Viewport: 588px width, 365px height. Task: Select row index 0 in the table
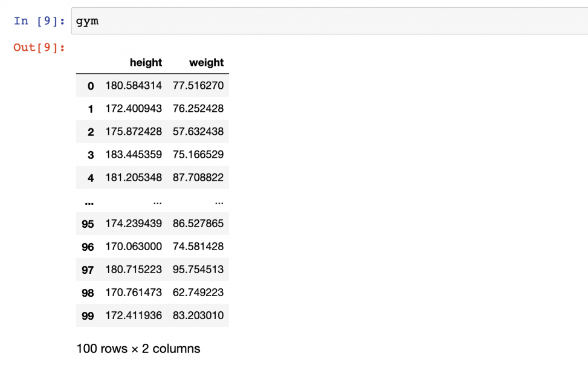[x=91, y=86]
